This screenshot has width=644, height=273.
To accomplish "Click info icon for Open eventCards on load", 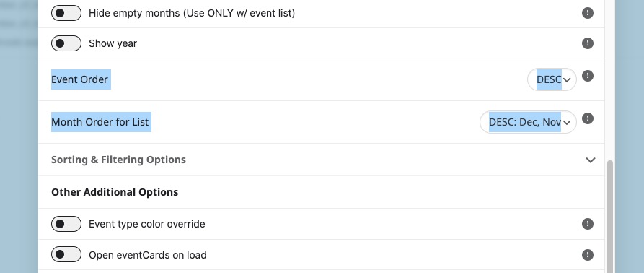I will [x=588, y=255].
